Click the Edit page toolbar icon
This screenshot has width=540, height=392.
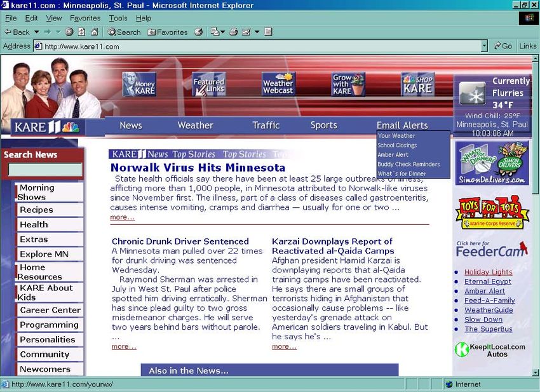pyautogui.click(x=246, y=32)
